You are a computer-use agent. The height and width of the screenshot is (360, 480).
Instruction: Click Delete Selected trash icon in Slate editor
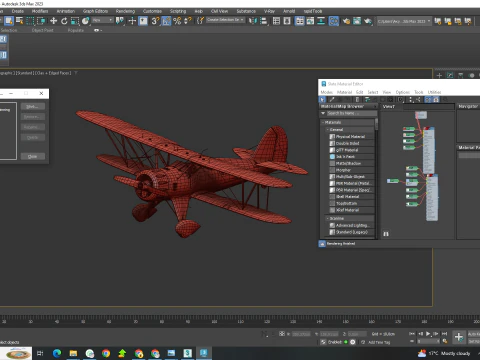pyautogui.click(x=357, y=99)
